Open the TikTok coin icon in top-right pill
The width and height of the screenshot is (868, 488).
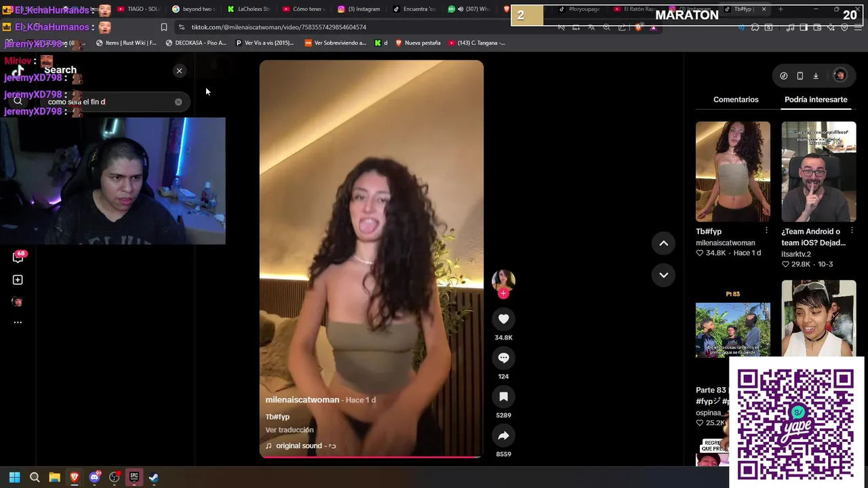[784, 76]
